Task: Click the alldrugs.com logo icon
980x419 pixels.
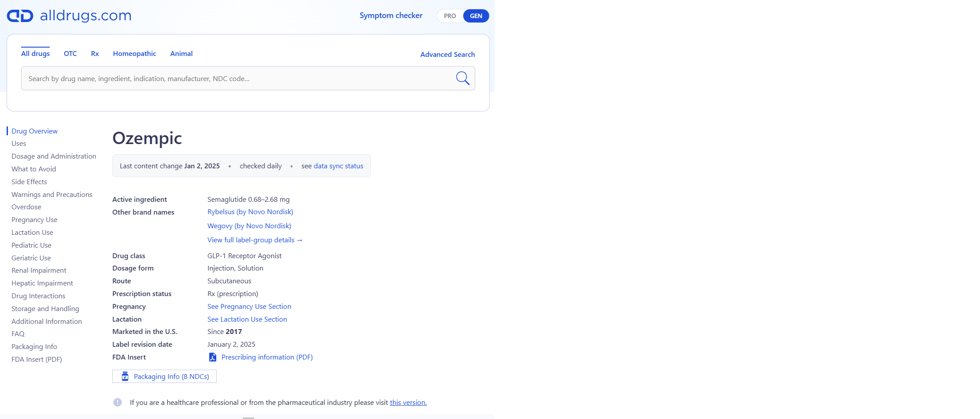Action: (x=20, y=16)
